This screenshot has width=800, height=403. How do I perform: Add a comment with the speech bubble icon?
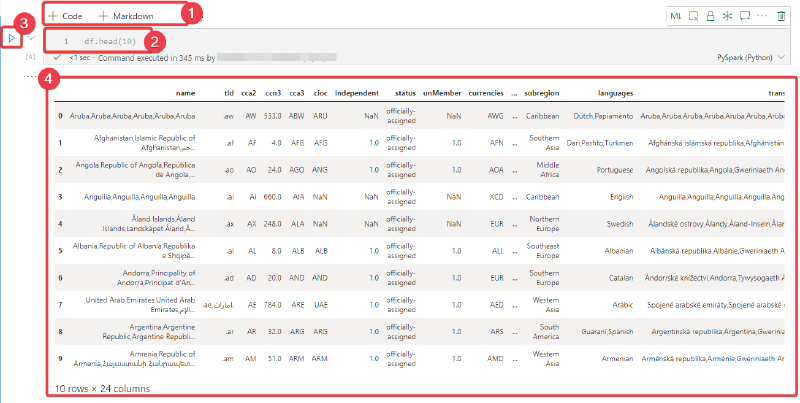tap(744, 16)
